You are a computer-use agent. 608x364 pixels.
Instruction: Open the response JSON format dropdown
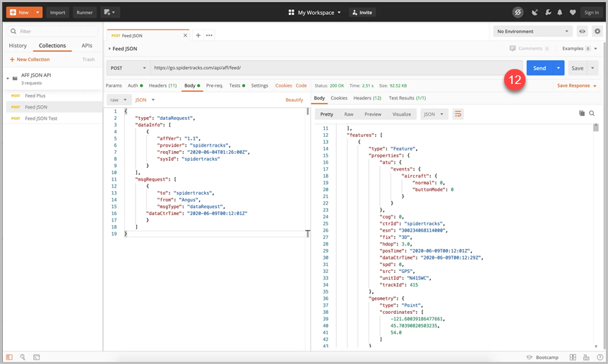click(434, 114)
